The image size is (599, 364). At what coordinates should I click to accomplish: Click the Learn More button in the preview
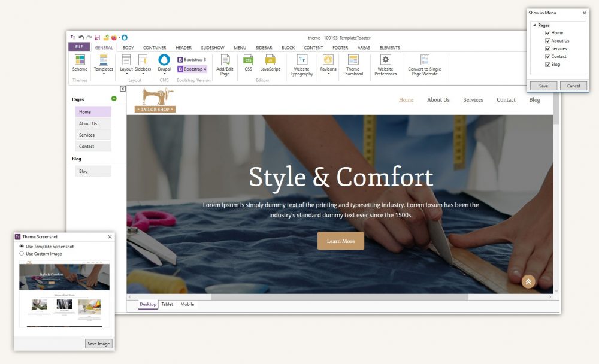point(340,241)
